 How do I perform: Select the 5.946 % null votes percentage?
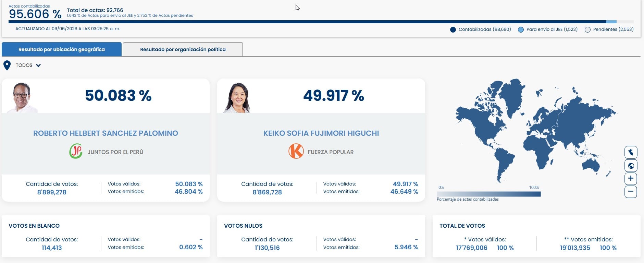click(x=406, y=247)
